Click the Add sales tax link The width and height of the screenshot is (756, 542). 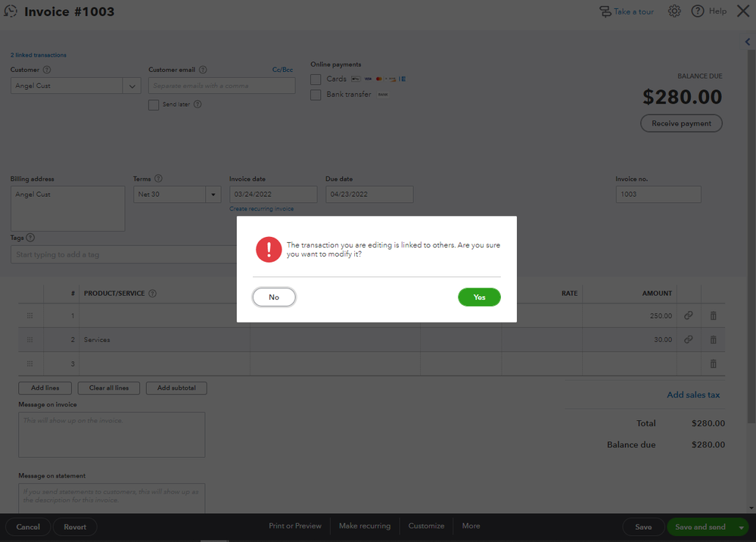693,395
